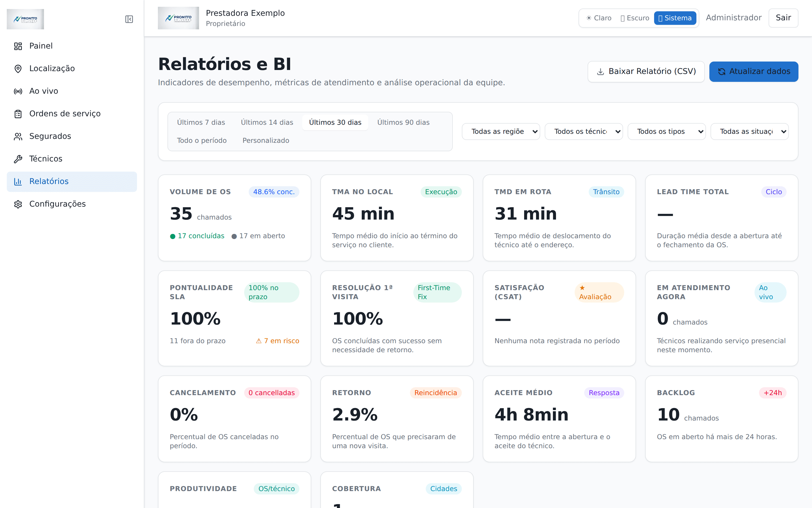Click the Técnicos wrench icon

click(x=18, y=159)
